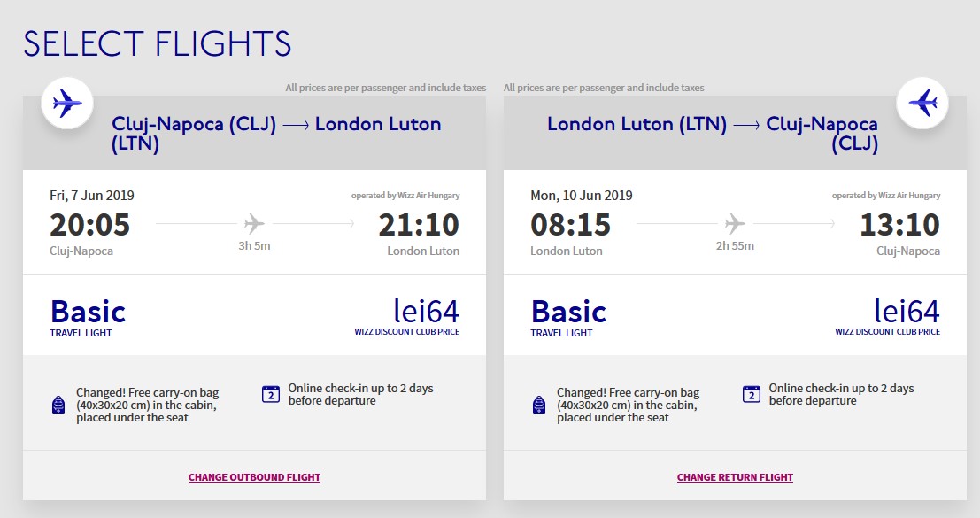The width and height of the screenshot is (980, 518).
Task: Click the London Luton to Cluj-Napoca route header
Action: 713,133
